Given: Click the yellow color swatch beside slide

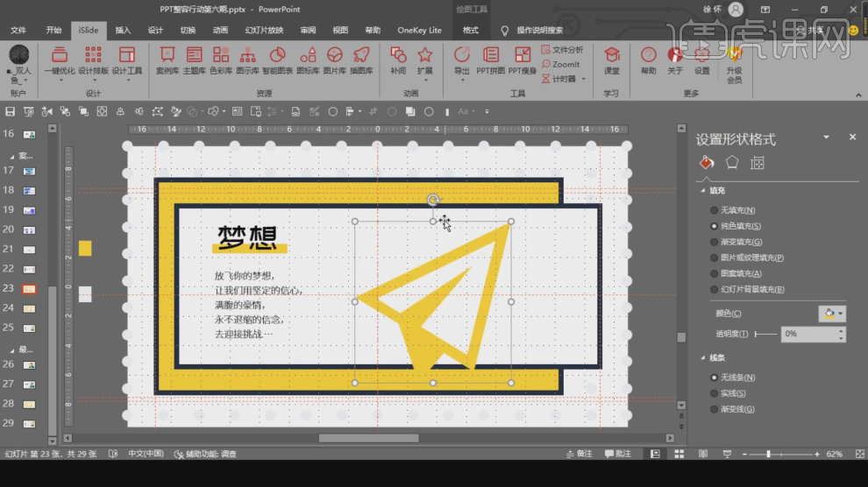Looking at the screenshot, I should click(85, 249).
